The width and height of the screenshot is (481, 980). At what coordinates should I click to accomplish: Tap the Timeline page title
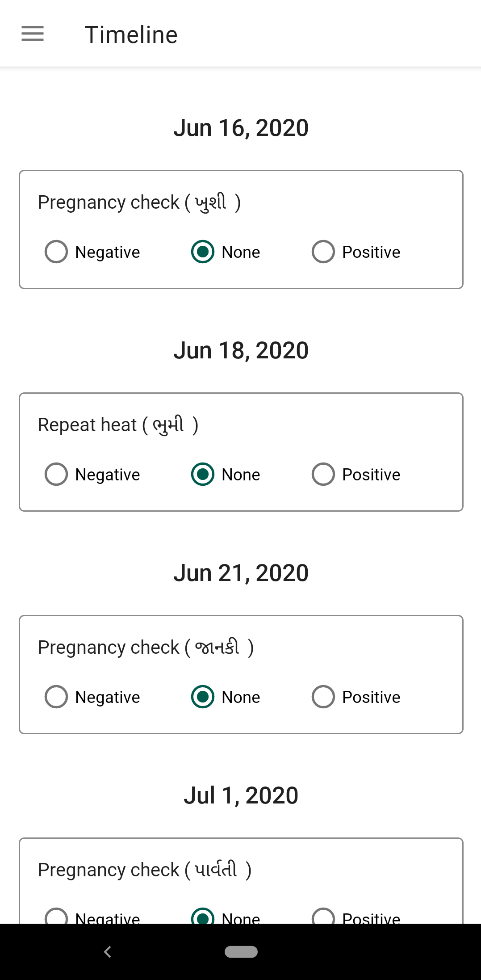pyautogui.click(x=131, y=35)
